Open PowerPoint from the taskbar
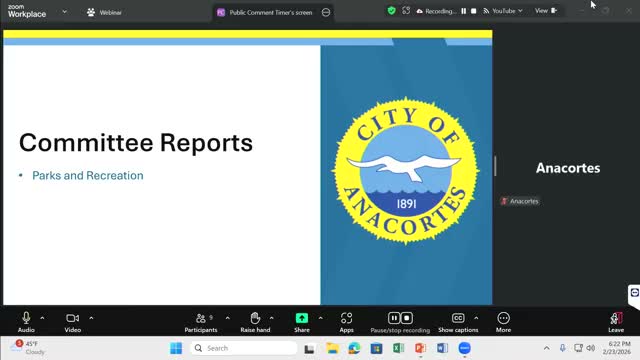The width and height of the screenshot is (640, 360). click(x=420, y=348)
